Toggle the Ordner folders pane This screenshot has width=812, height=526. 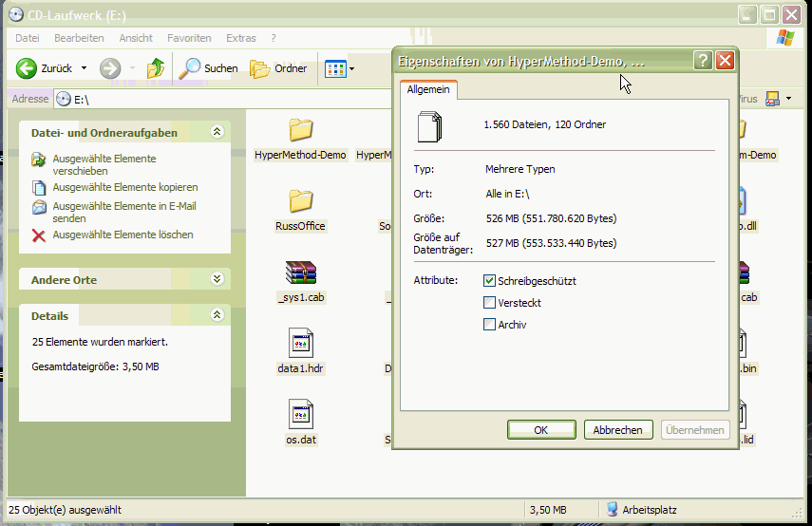[x=278, y=68]
